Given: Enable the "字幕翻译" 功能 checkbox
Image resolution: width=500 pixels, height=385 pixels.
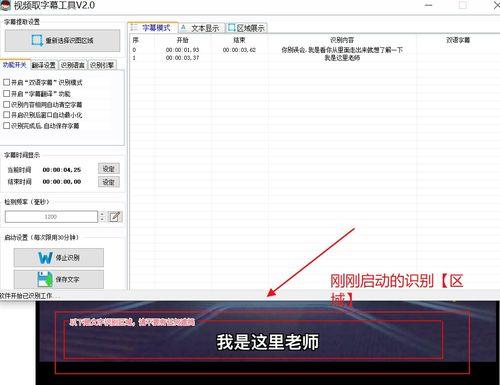Looking at the screenshot, I should tap(6, 93).
